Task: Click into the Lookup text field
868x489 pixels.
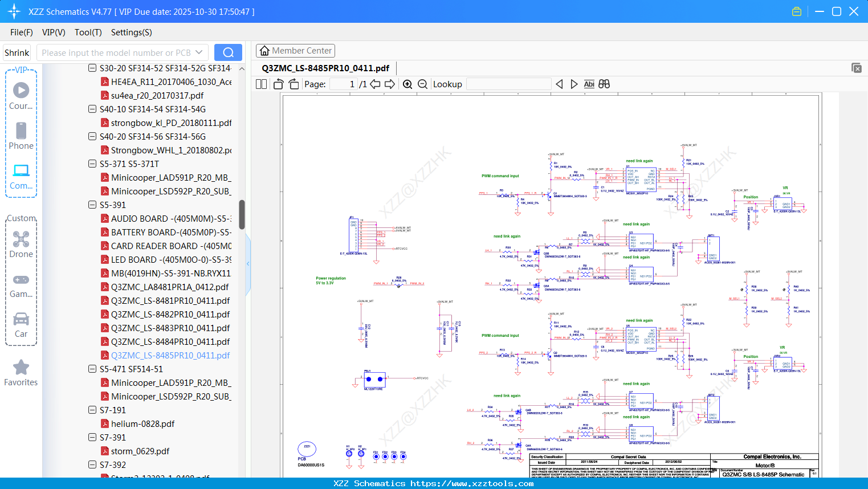Action: click(508, 84)
